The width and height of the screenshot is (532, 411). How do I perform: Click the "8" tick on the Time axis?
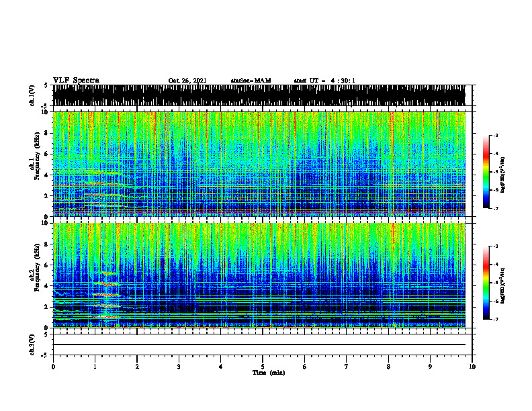tap(388, 367)
